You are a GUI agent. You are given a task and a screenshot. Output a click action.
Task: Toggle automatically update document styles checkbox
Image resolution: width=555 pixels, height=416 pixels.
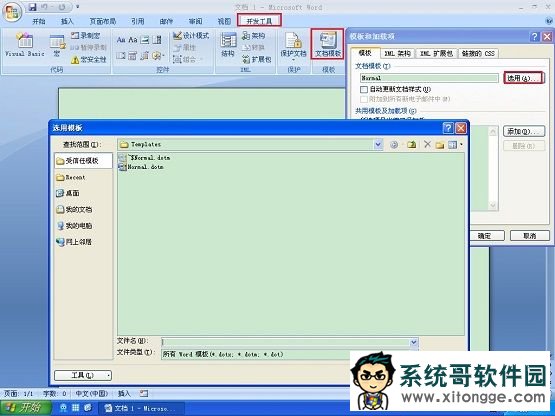[x=364, y=89]
